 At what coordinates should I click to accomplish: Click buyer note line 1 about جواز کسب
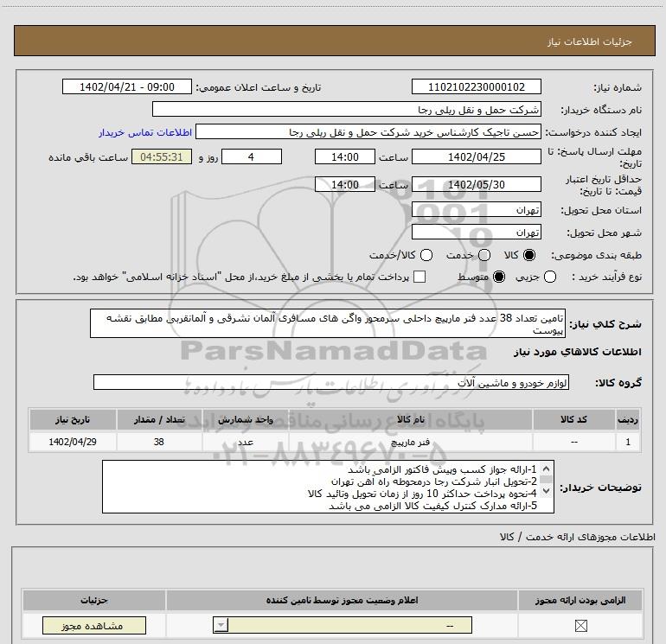(x=442, y=469)
